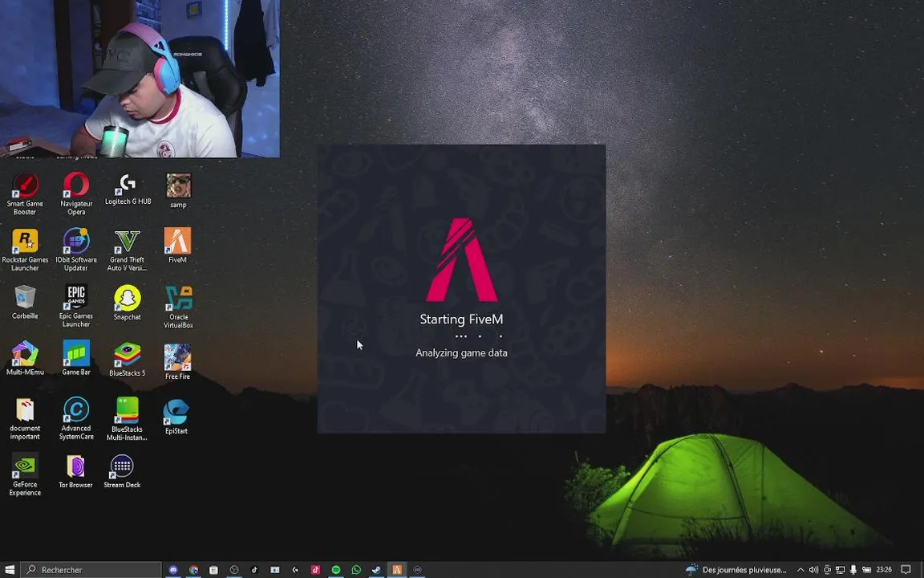Viewport: 924px width, 578px height.
Task: Open the pink TikTok-style taskbar icon
Action: (315, 570)
